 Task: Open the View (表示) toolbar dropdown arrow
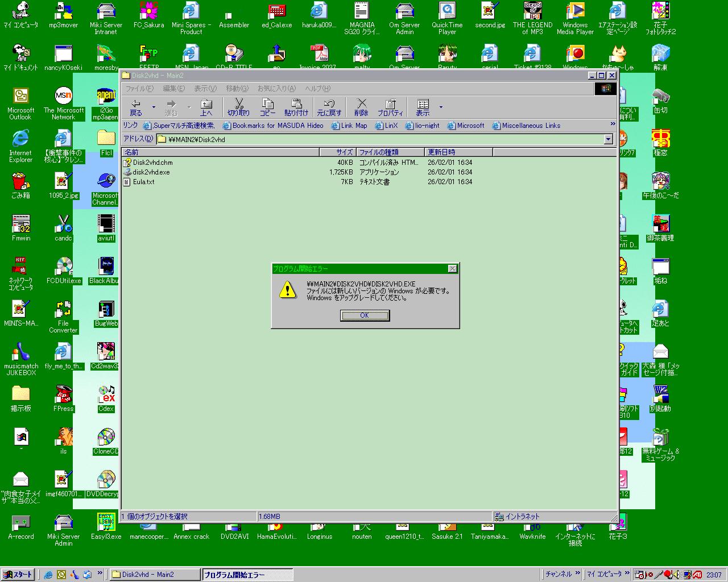pyautogui.click(x=441, y=107)
